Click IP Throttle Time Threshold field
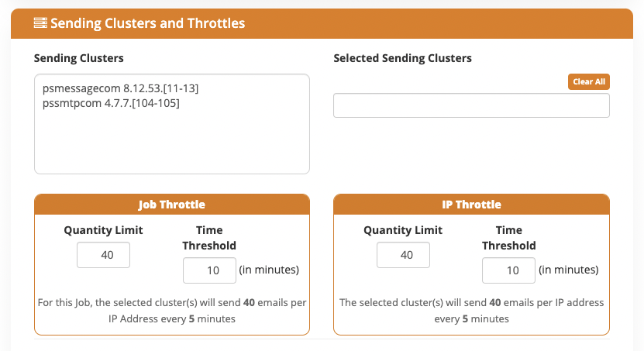The width and height of the screenshot is (644, 351). 508,270
